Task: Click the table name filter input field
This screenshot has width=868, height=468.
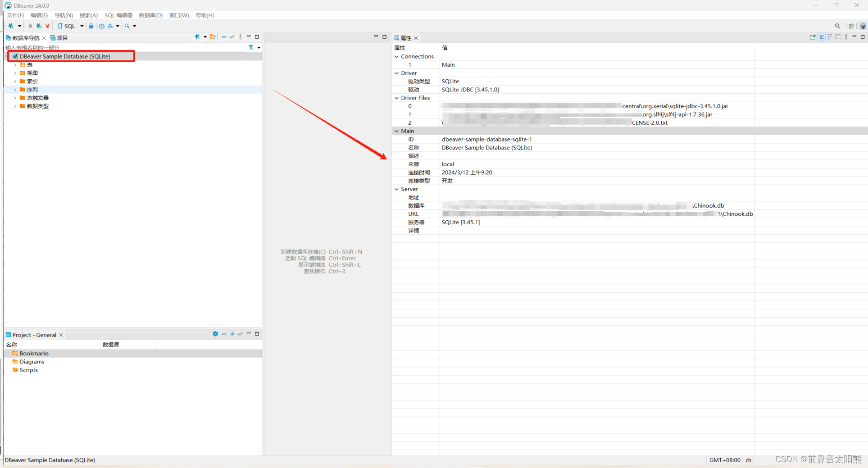Action: tap(125, 47)
